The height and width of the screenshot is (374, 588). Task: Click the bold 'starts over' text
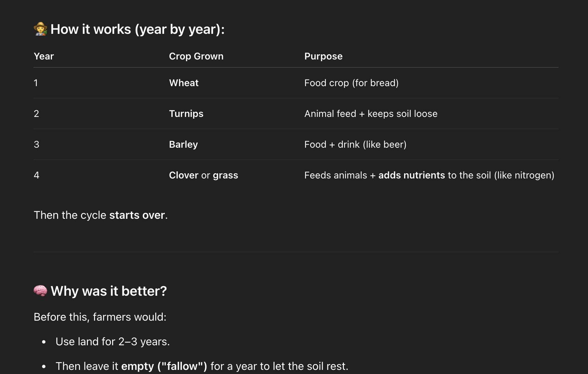tap(137, 215)
